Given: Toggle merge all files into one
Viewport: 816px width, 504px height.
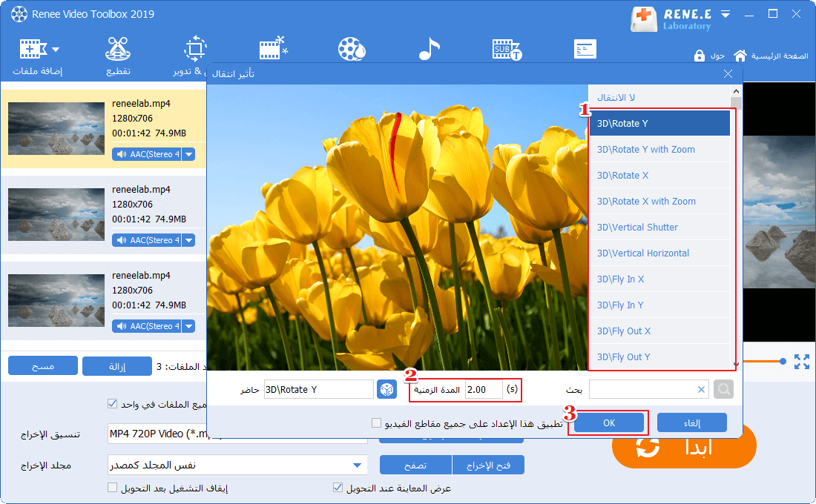Looking at the screenshot, I should [113, 404].
